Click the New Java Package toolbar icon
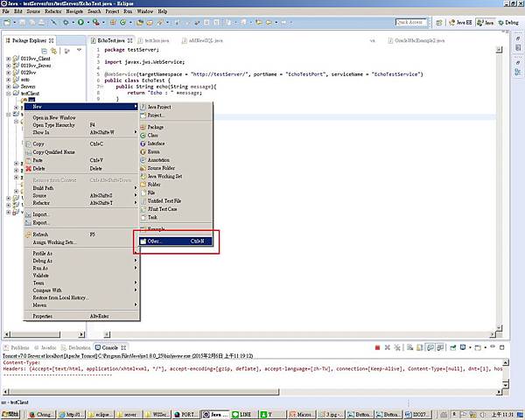The image size is (525, 420). 113,22
